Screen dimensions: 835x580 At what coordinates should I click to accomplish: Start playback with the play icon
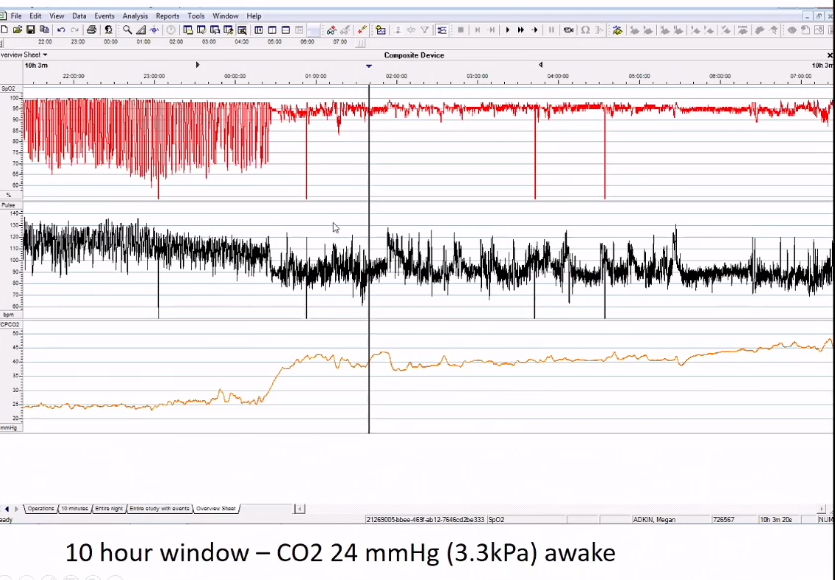point(508,30)
